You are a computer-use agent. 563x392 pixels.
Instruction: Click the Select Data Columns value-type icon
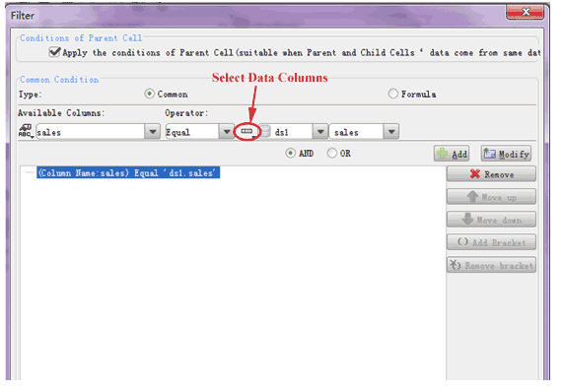pos(247,132)
